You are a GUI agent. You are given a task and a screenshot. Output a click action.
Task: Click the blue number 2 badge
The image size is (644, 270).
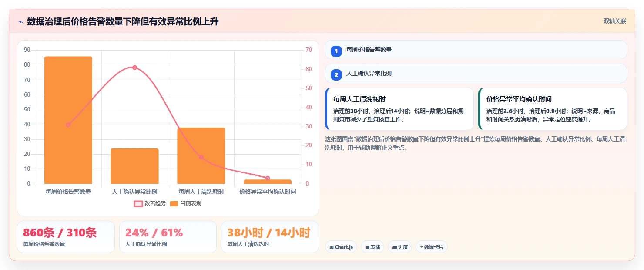click(336, 74)
